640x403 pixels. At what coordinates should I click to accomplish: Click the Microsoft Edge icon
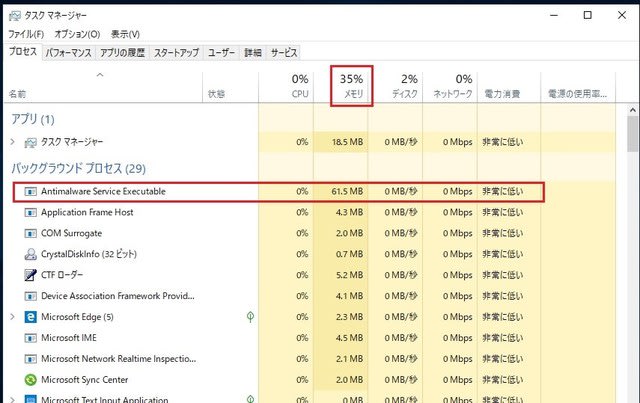point(31,317)
